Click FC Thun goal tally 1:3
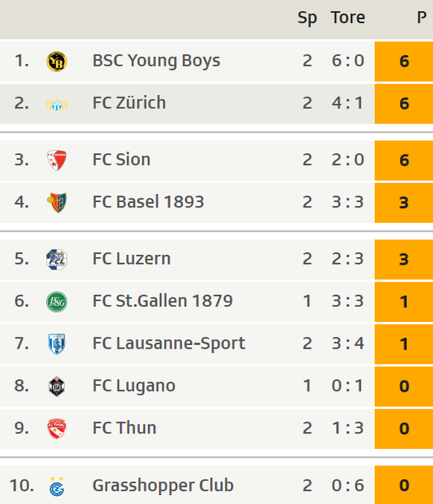Screen dimensions: 433x504 click(348, 428)
